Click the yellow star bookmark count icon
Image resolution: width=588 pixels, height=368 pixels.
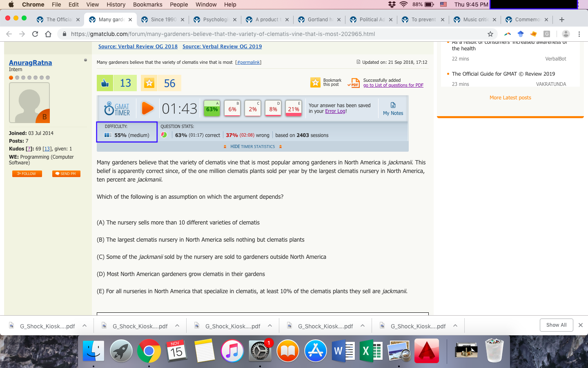[149, 83]
